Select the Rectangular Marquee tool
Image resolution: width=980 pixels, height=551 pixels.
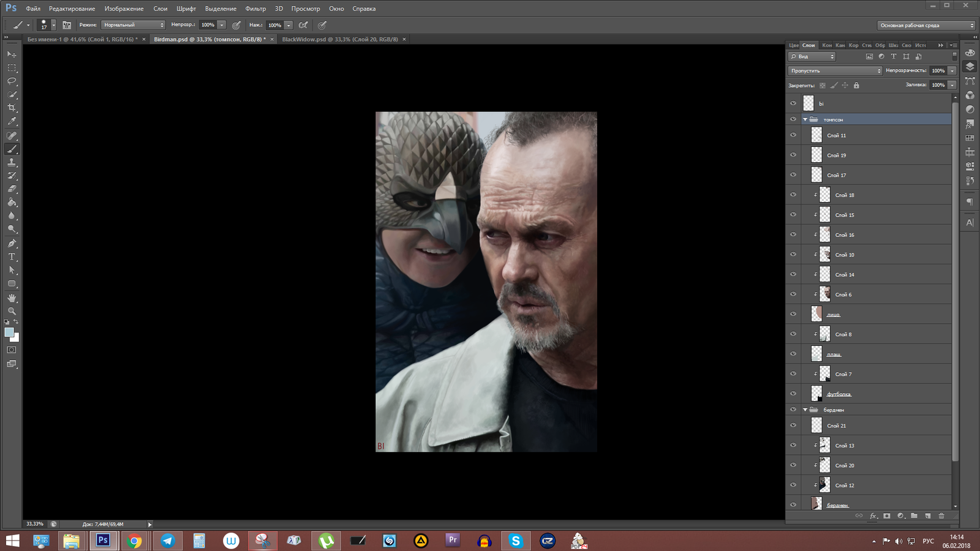pyautogui.click(x=12, y=68)
